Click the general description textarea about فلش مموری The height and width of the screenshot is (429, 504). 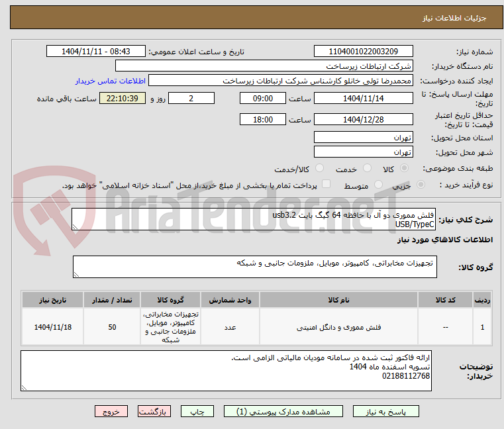tap(254, 219)
